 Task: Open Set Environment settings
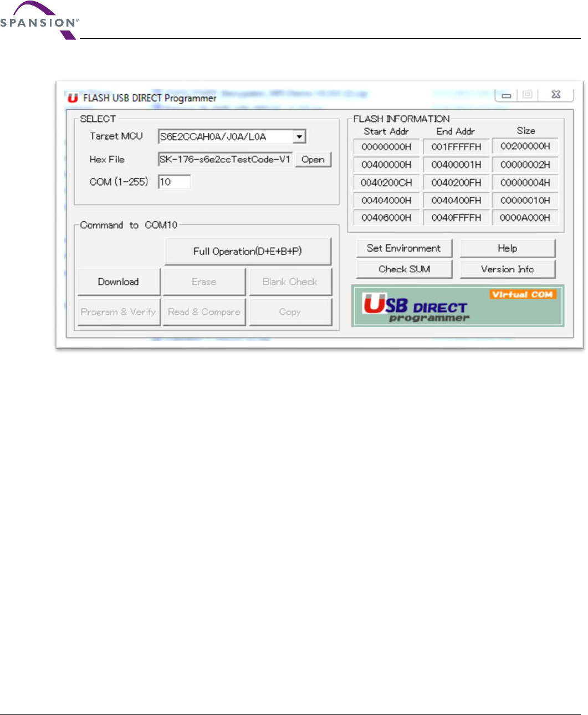(404, 248)
